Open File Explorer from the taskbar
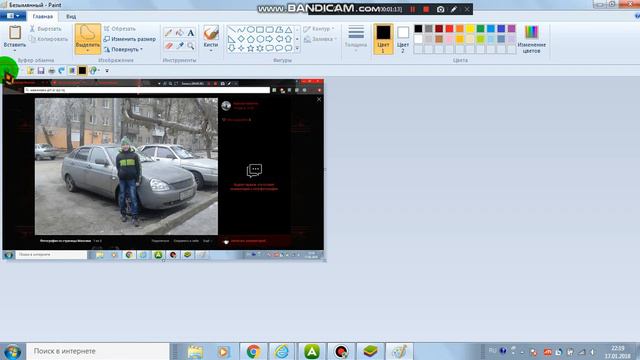The width and height of the screenshot is (640, 360). coord(195,351)
